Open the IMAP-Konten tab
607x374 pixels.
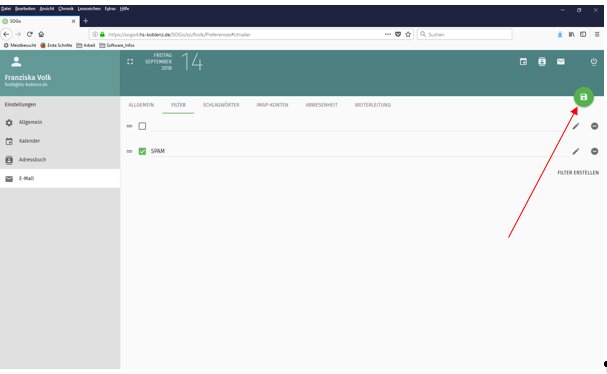point(273,105)
